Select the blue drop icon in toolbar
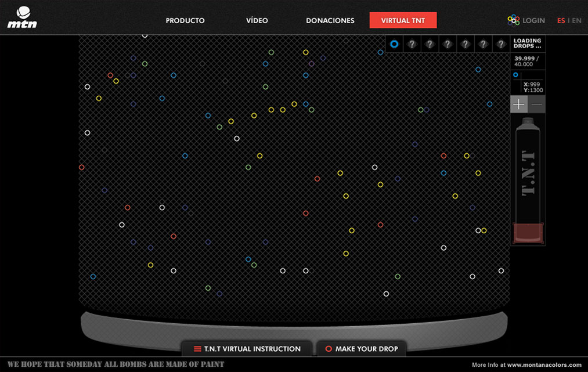 tap(394, 44)
